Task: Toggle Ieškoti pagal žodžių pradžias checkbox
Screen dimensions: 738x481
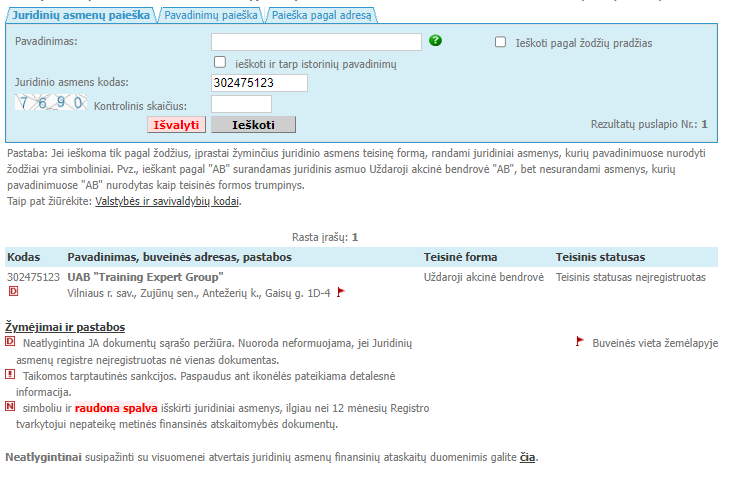Action: click(x=501, y=42)
